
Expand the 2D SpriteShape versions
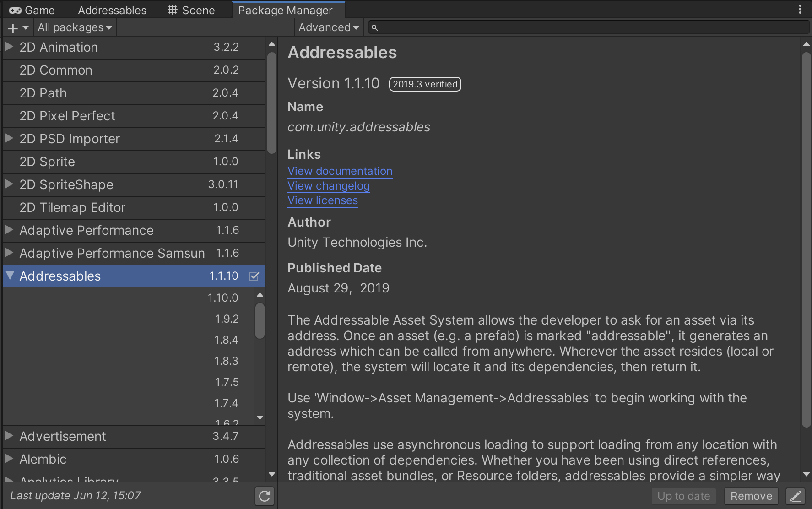pyautogui.click(x=9, y=184)
